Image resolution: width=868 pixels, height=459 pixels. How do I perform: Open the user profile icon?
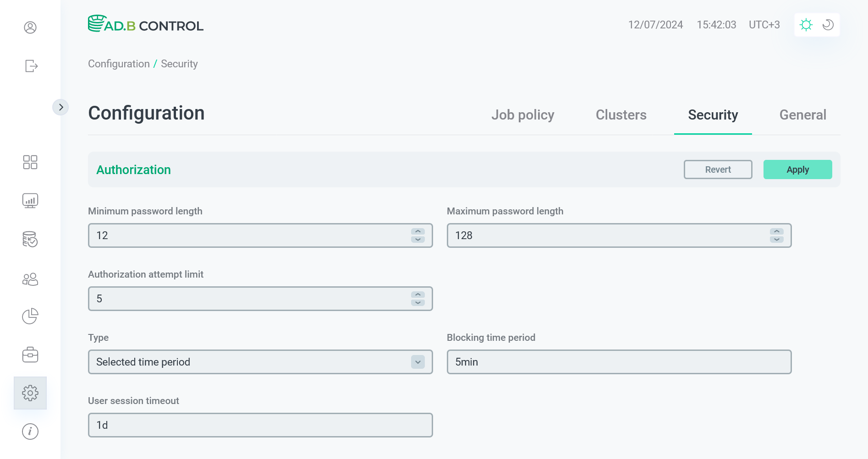(x=30, y=27)
